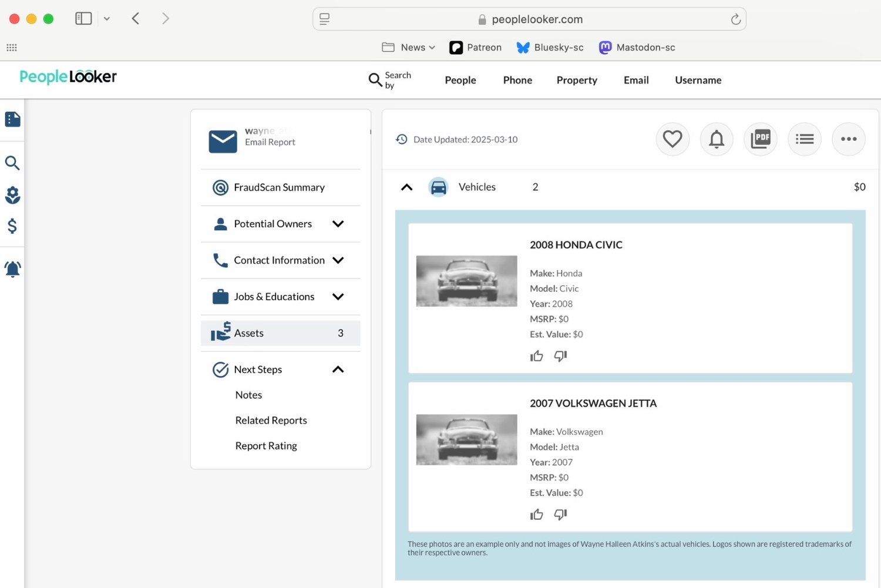
Task: Click the search magnifier in left sidebar
Action: coord(12,163)
